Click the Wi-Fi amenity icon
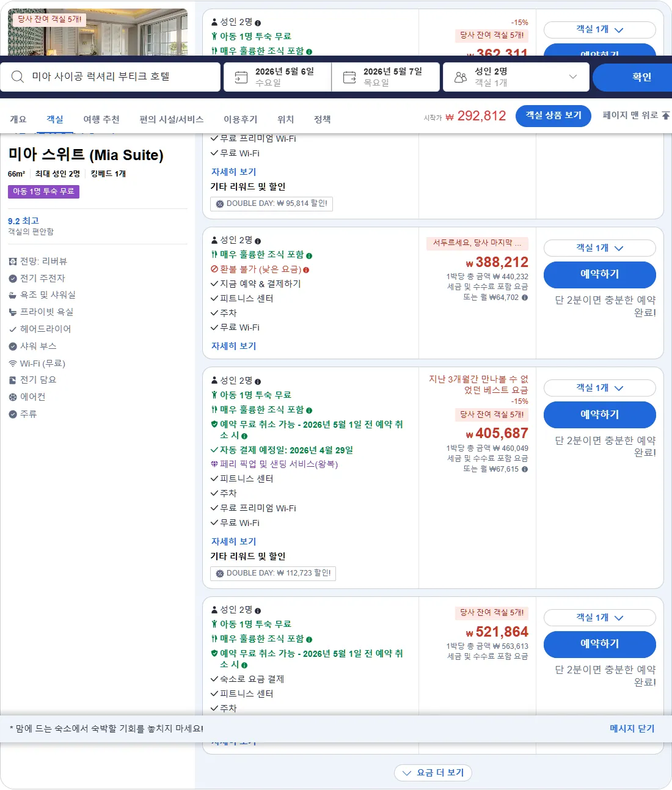This screenshot has width=672, height=790. pyautogui.click(x=13, y=364)
